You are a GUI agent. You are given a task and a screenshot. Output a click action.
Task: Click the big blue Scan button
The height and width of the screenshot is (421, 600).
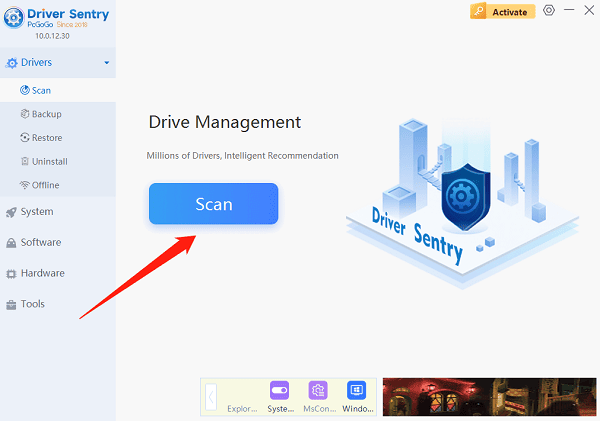[213, 204]
